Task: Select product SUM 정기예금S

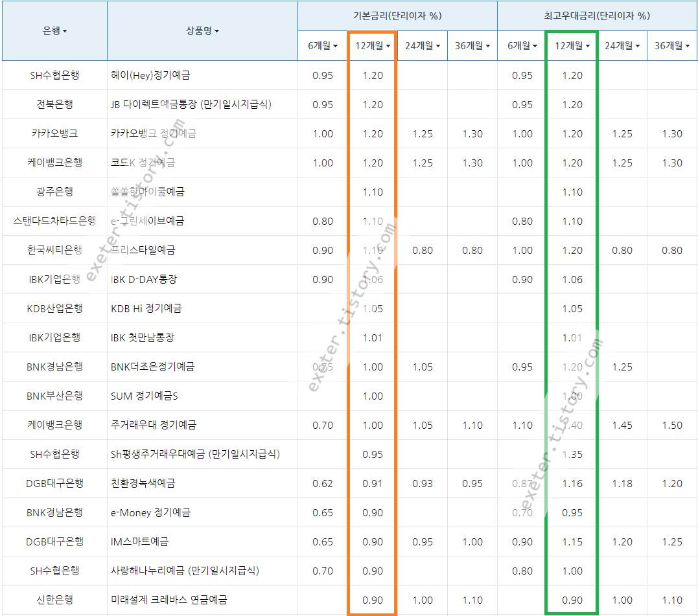Action: (145, 396)
